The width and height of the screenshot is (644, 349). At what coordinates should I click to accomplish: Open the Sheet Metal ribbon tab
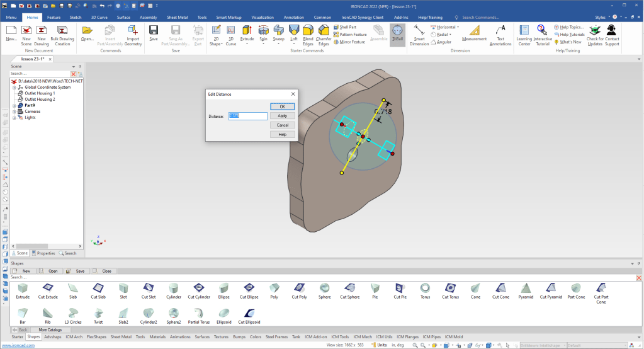[x=178, y=18]
